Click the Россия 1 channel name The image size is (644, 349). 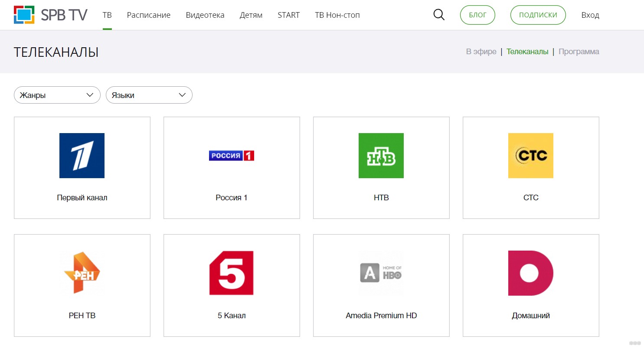(232, 198)
